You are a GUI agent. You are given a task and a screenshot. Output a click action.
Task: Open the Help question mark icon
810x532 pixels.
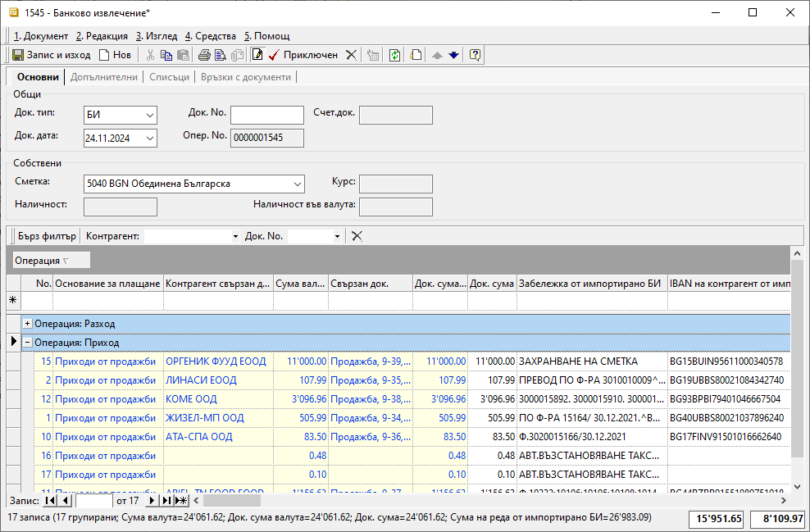point(475,55)
